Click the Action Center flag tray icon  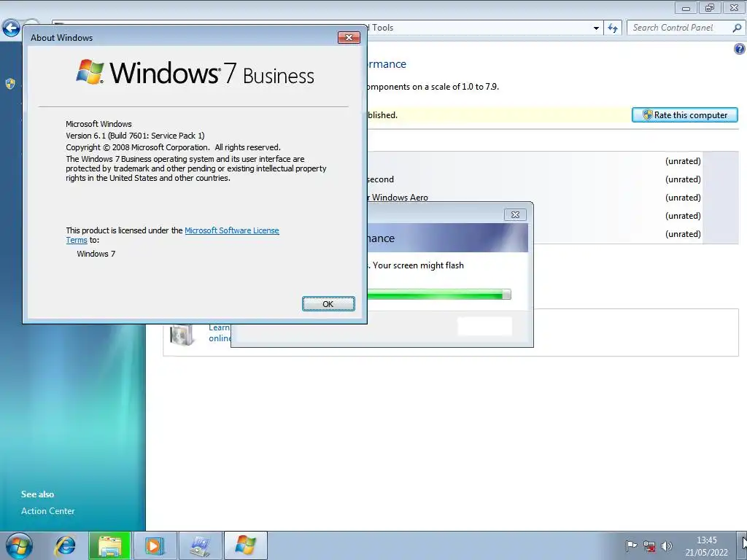point(631,545)
